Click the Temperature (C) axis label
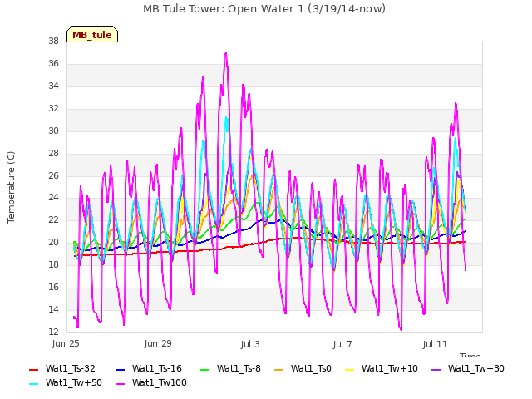This screenshot has height=399, width=532. (11, 187)
